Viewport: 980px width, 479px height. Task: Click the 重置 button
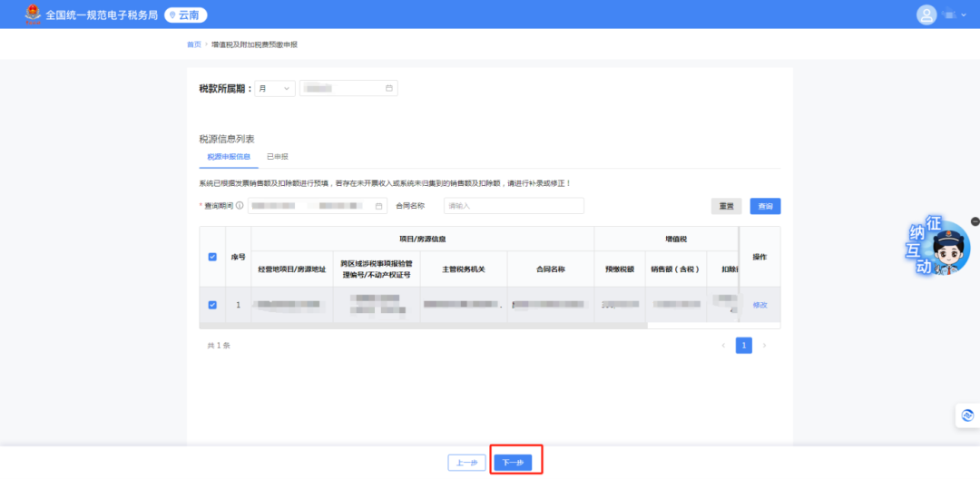coord(726,206)
